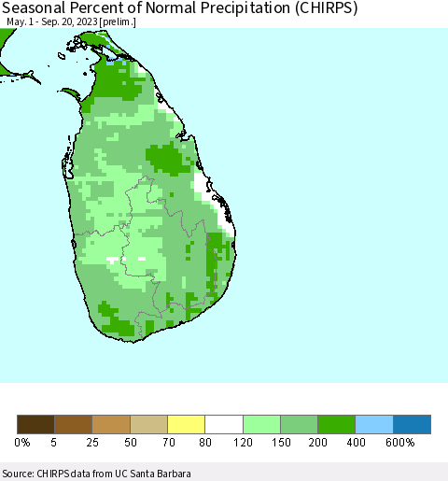Click the 600% legend label
The image size is (448, 481).
[x=400, y=443]
